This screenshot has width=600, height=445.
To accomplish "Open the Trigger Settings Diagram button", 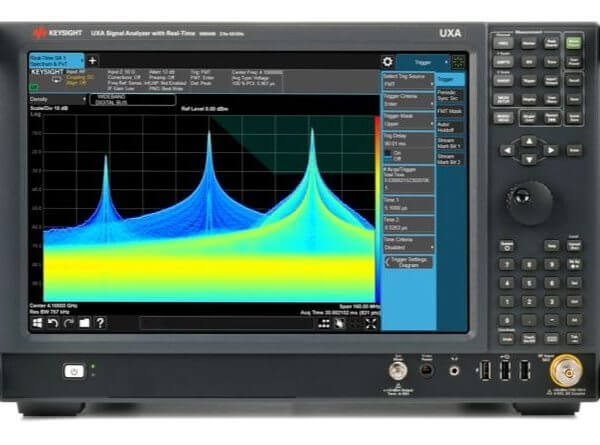I will pos(408,262).
